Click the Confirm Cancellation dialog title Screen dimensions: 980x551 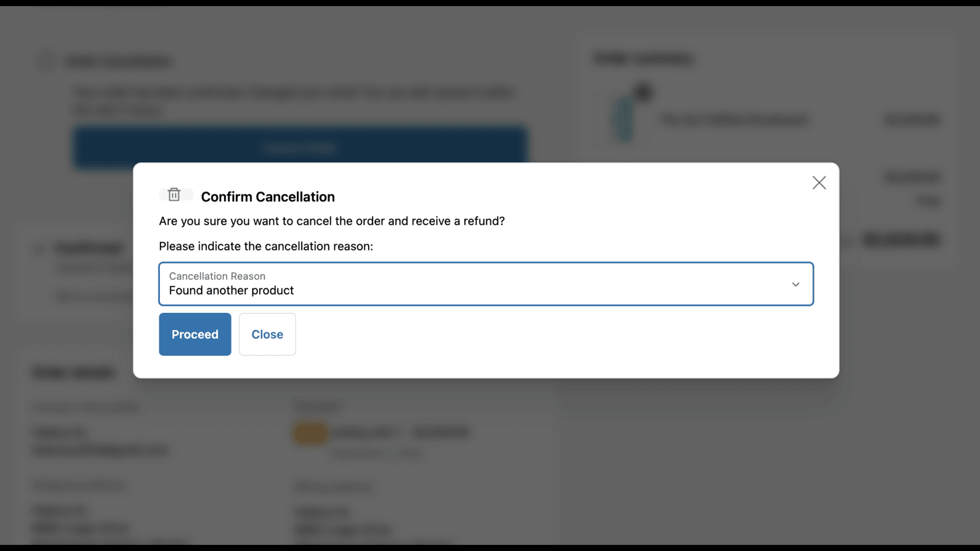coord(269,197)
